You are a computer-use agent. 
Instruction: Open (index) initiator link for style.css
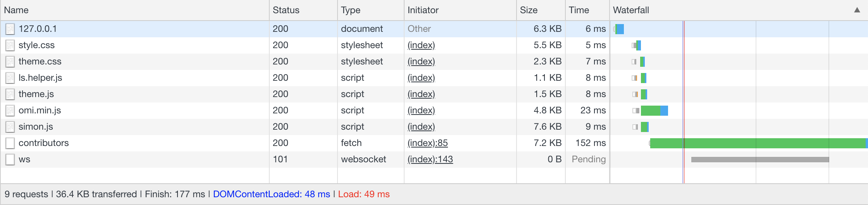pos(421,45)
